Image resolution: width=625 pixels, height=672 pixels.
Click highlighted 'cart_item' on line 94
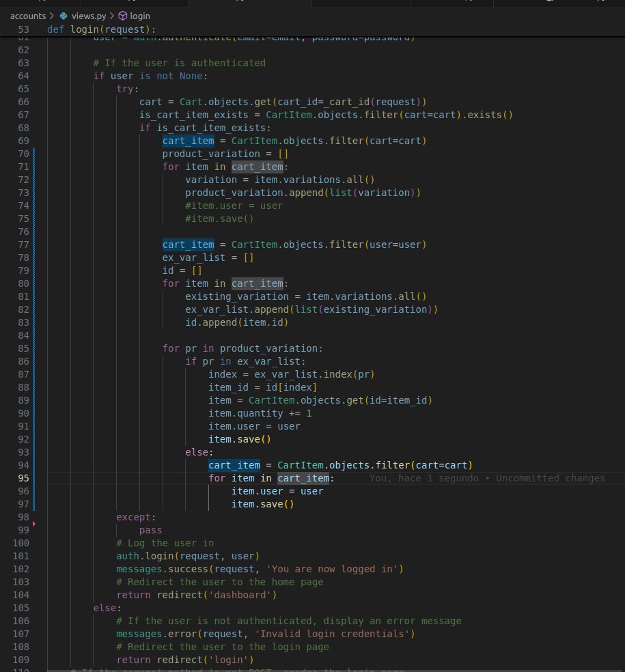point(234,465)
